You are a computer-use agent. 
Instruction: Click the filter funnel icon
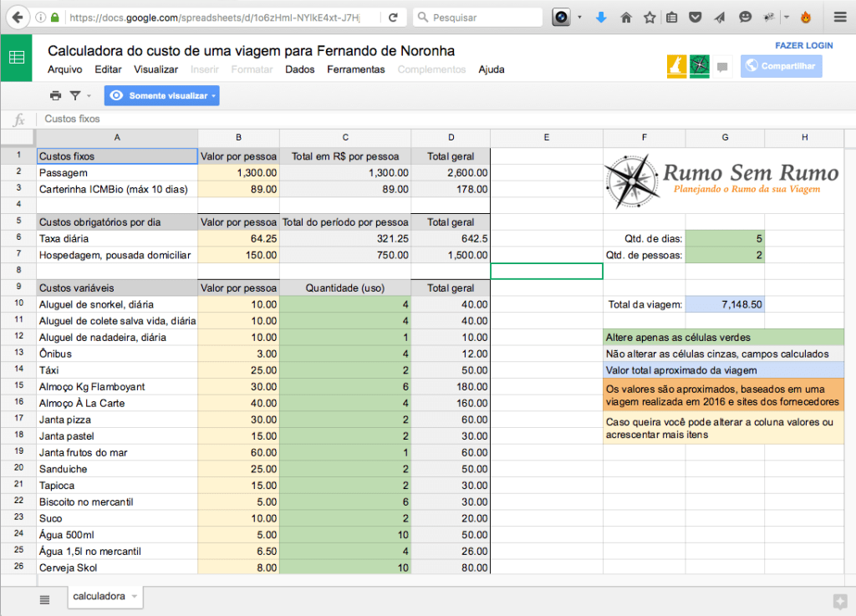coord(75,96)
